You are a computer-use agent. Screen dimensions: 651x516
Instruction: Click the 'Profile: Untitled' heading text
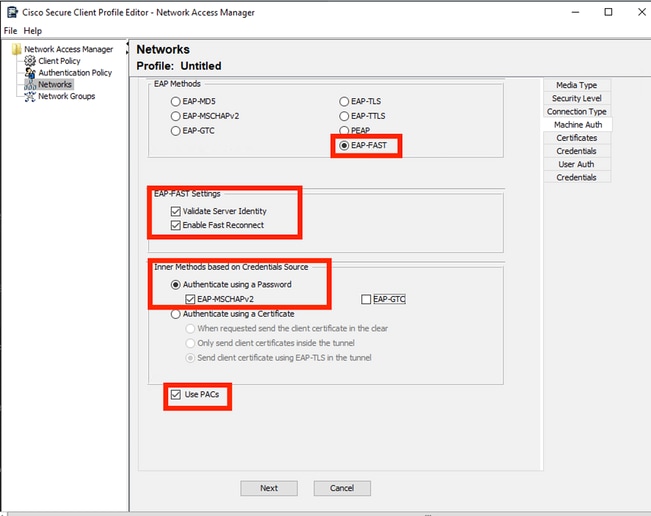(x=179, y=66)
